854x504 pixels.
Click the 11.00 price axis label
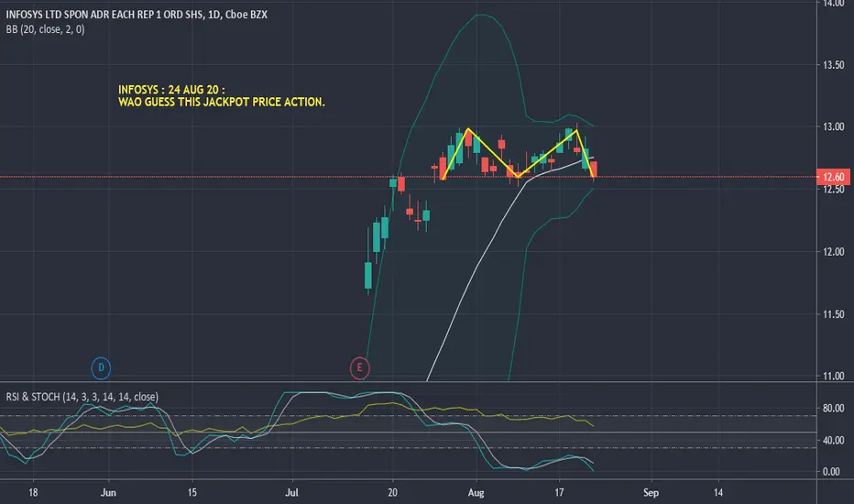pyautogui.click(x=833, y=376)
